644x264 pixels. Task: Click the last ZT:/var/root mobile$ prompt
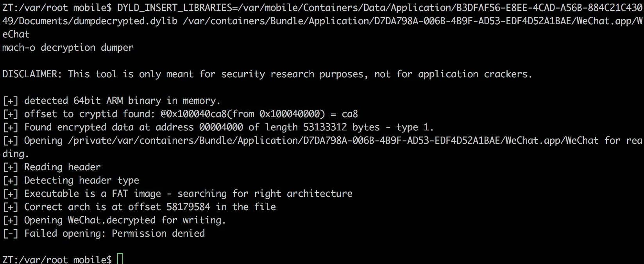(x=57, y=259)
